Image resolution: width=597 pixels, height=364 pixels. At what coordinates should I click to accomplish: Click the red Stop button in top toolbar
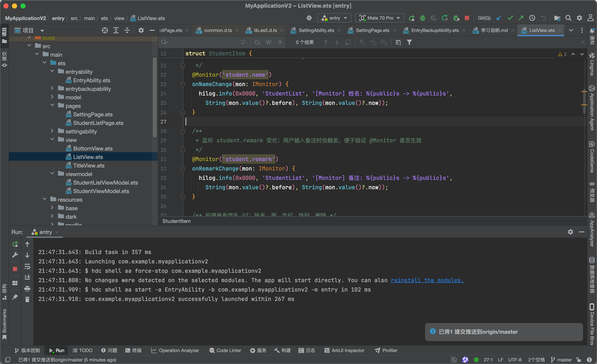(467, 18)
